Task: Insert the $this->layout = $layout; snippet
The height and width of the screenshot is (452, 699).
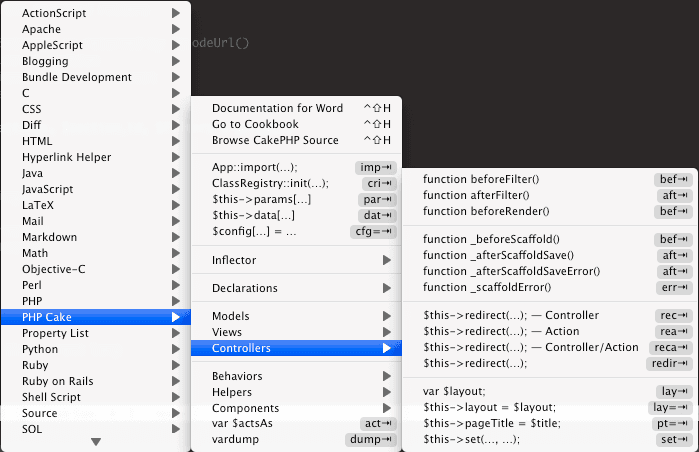Action: click(550, 408)
